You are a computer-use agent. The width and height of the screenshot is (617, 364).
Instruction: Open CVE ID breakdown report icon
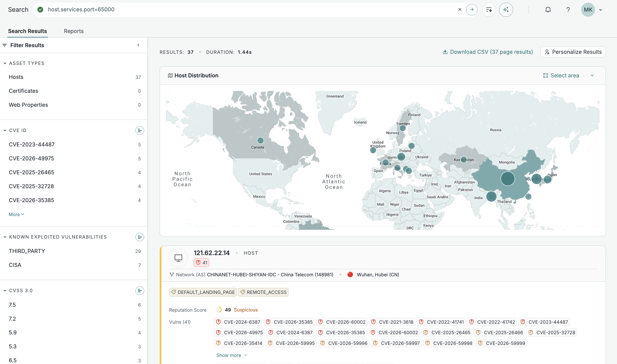pos(140,131)
